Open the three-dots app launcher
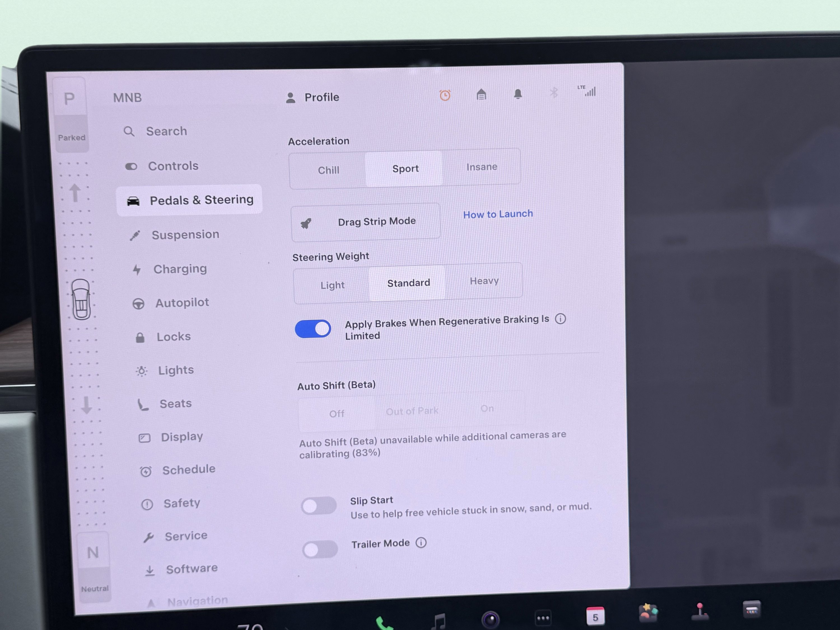This screenshot has width=840, height=630. [543, 618]
